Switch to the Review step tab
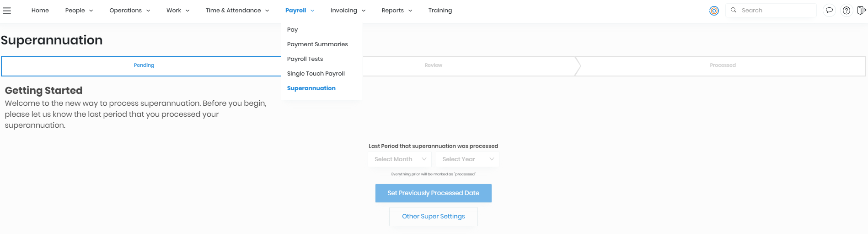This screenshot has height=234, width=868. pos(433,65)
